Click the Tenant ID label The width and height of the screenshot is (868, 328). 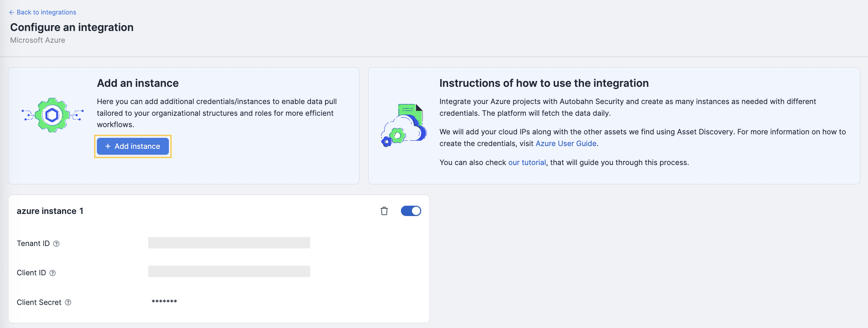pos(33,244)
